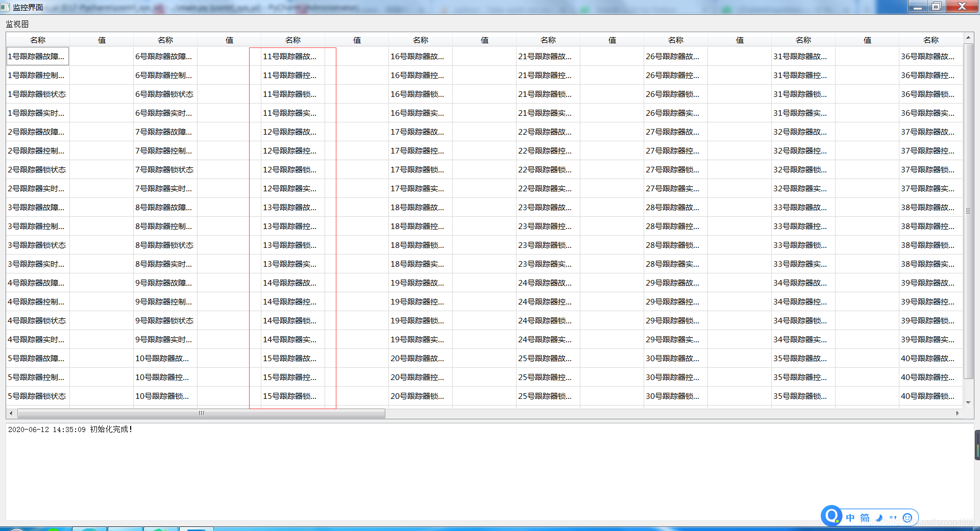Select cell 5号跟踪器锁状态
The height and width of the screenshot is (531, 980).
[38, 396]
